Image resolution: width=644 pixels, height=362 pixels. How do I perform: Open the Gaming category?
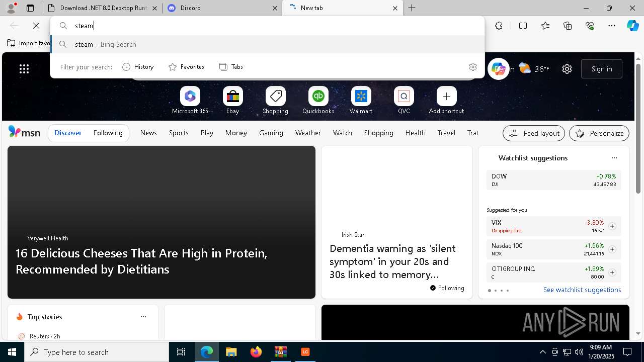click(271, 133)
